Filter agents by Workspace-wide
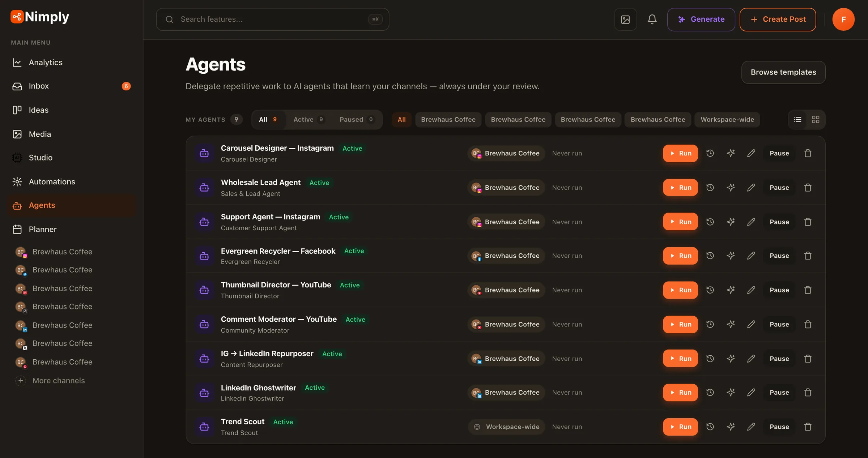The height and width of the screenshot is (458, 868). point(727,120)
